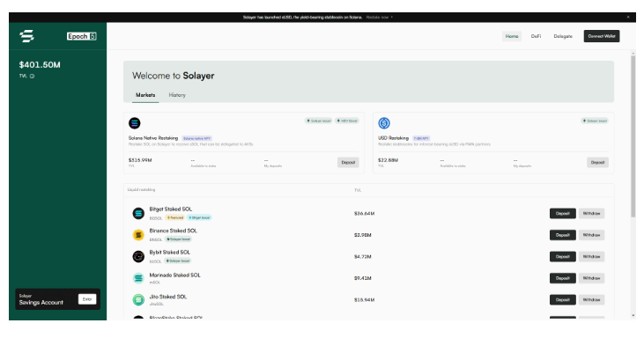Open the Restake now banner link

point(379,18)
